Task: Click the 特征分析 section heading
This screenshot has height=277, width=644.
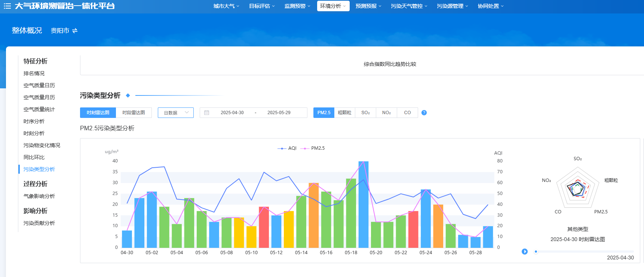Action: [x=36, y=61]
